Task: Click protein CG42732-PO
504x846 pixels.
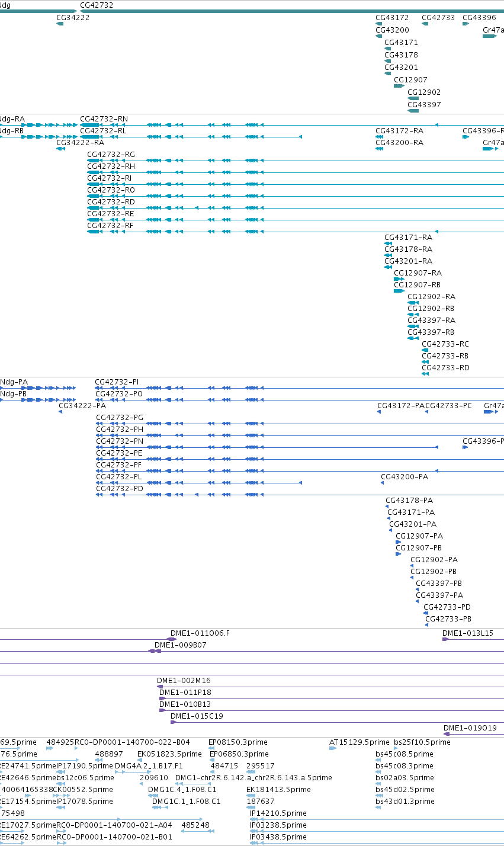Action: tap(119, 394)
